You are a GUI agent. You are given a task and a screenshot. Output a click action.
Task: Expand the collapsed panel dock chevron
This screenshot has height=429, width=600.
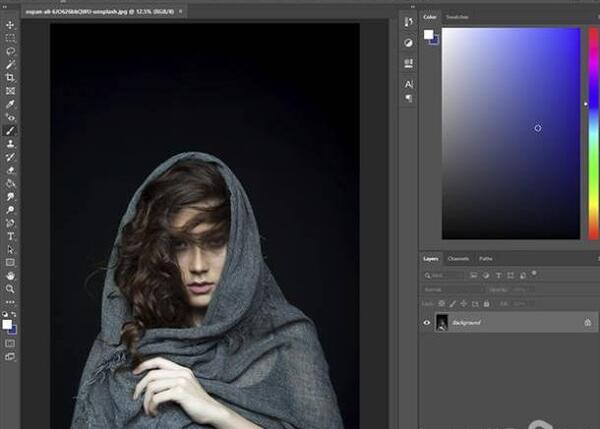pos(412,7)
